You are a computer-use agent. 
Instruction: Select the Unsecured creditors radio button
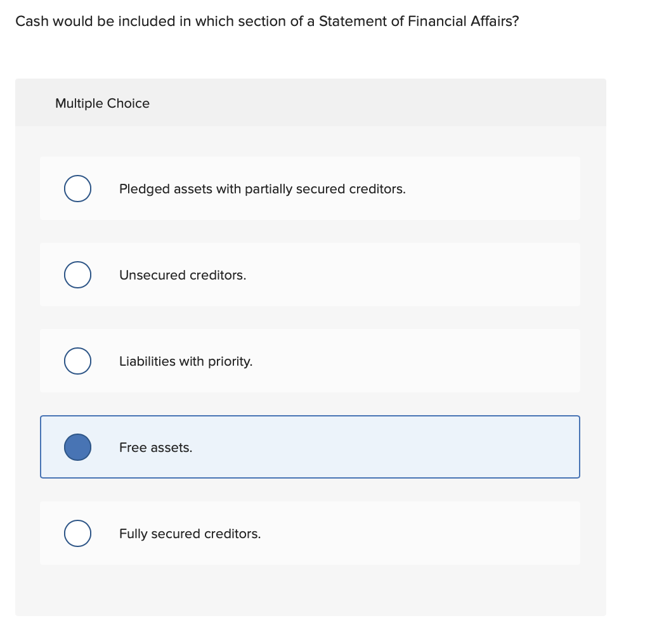(77, 274)
